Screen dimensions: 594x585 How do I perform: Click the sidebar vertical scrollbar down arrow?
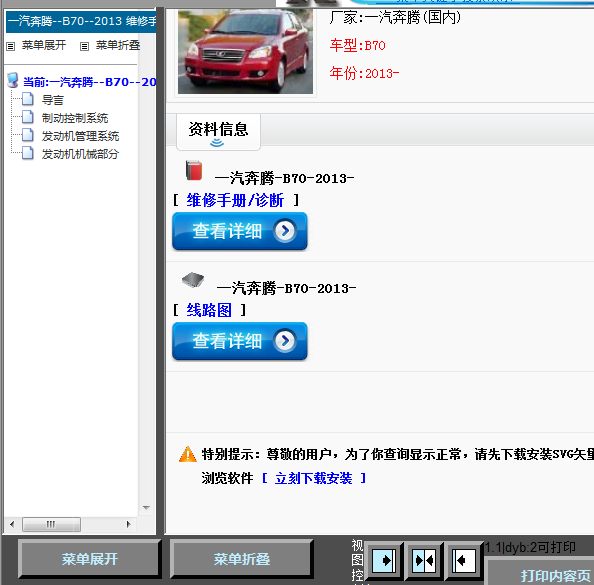[x=146, y=507]
